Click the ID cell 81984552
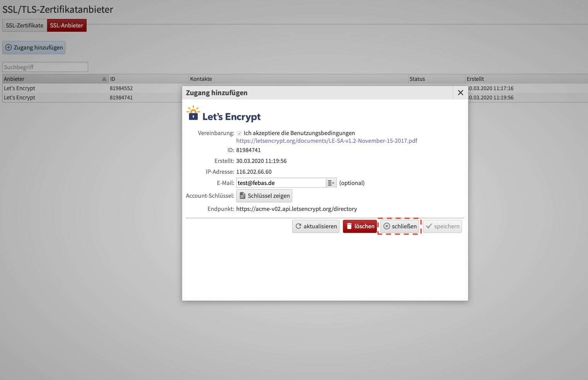 (x=121, y=88)
